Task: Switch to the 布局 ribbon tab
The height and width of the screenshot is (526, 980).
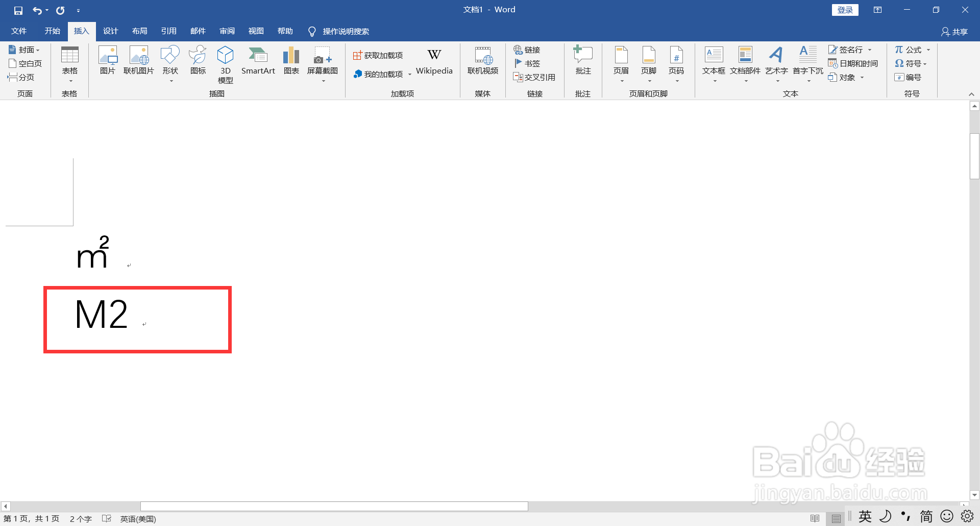Action: click(x=139, y=31)
